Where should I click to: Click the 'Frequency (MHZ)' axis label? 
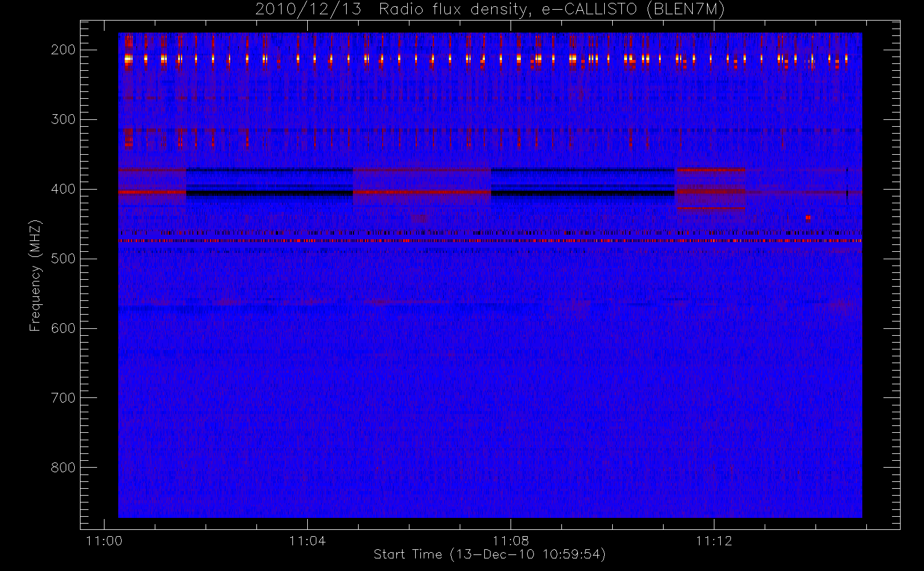tap(35, 276)
